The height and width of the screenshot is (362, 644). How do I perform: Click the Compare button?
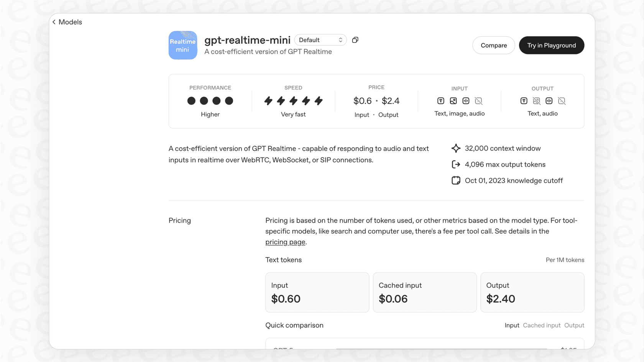point(494,45)
